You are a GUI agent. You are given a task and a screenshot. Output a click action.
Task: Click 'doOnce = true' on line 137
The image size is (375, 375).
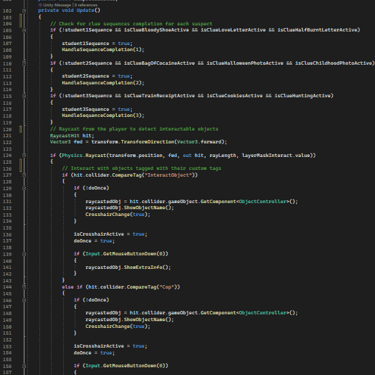coord(93,241)
